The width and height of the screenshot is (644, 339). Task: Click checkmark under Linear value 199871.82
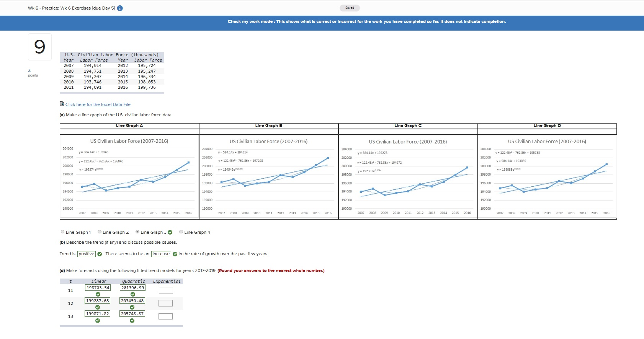point(98,321)
